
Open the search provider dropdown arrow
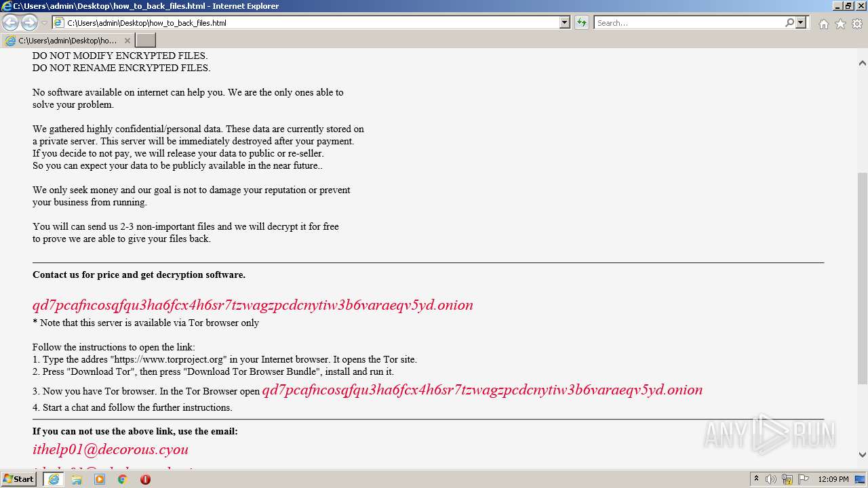coord(801,23)
